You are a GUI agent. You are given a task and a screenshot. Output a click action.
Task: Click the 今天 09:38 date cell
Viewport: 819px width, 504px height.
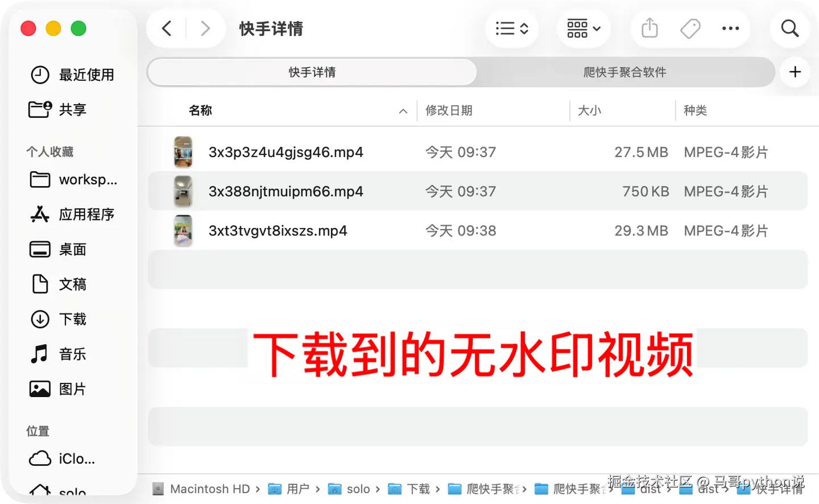click(461, 230)
